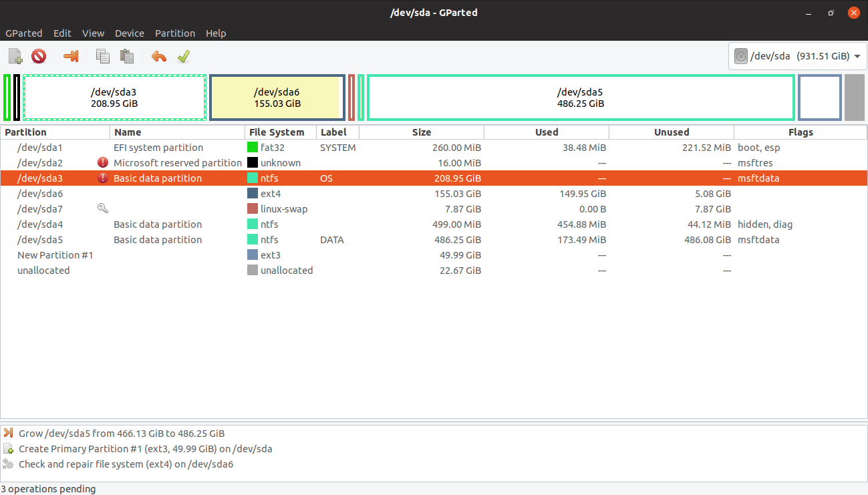Delete the selected partition using toolbar icon

pos(38,56)
